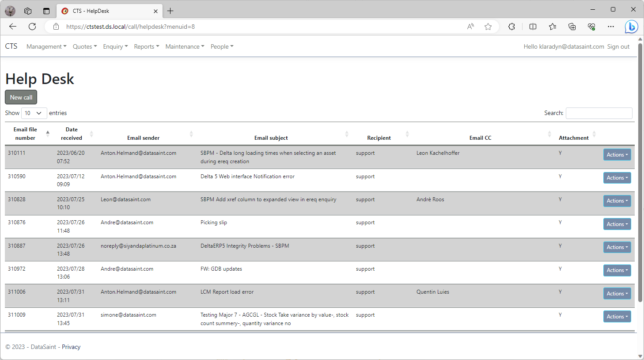Screen dimensions: 644x360
Task: Select CC cell 'Quentin Luies'
Action: [433, 292]
